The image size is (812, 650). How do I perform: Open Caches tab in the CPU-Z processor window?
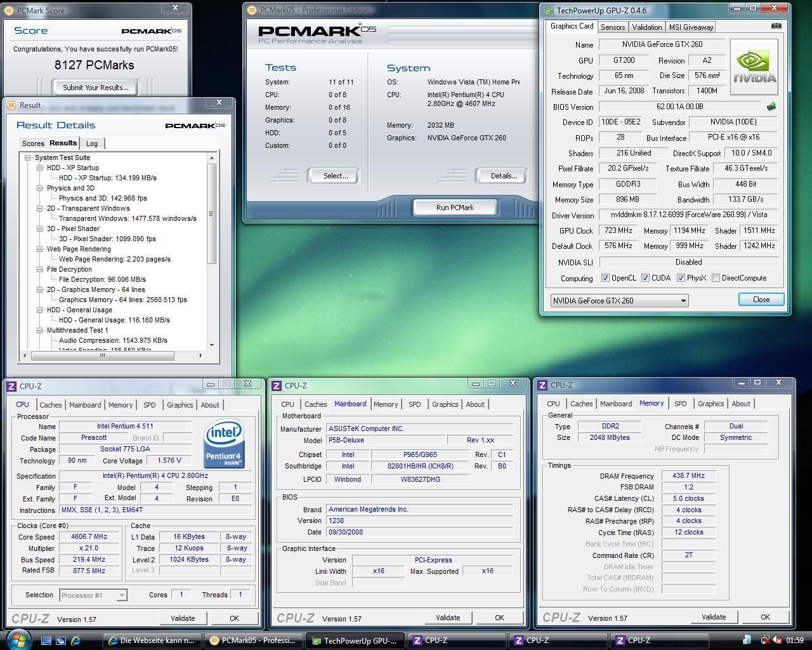coord(51,404)
